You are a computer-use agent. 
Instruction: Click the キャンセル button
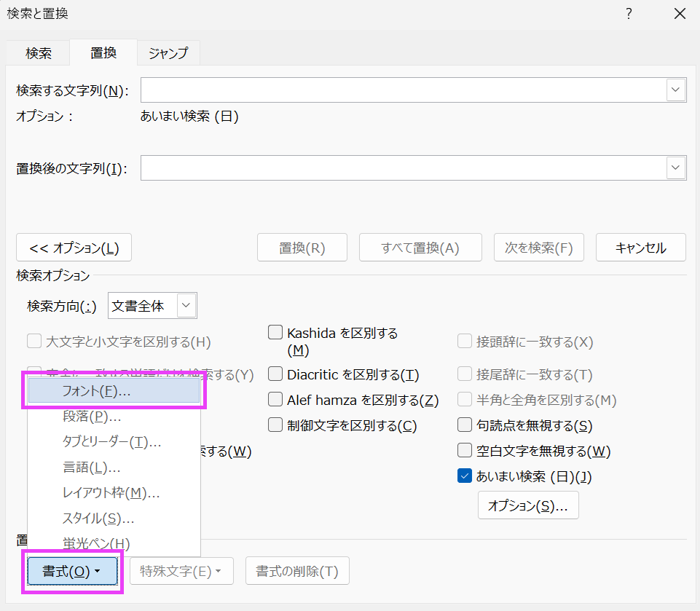pos(640,248)
